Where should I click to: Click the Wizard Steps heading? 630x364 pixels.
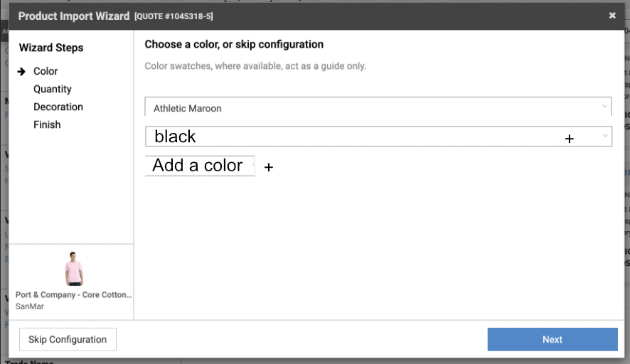pyautogui.click(x=51, y=48)
